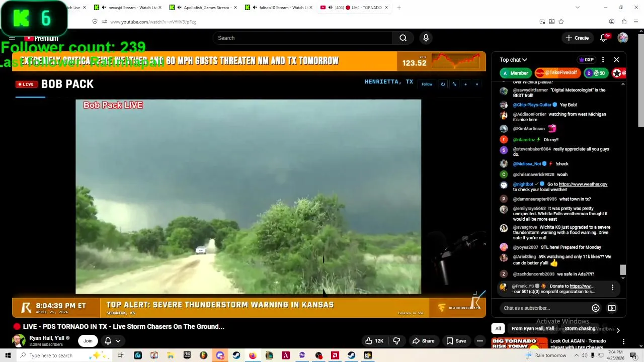Start voice search with microphone icon
The image size is (644, 362).
426,38
